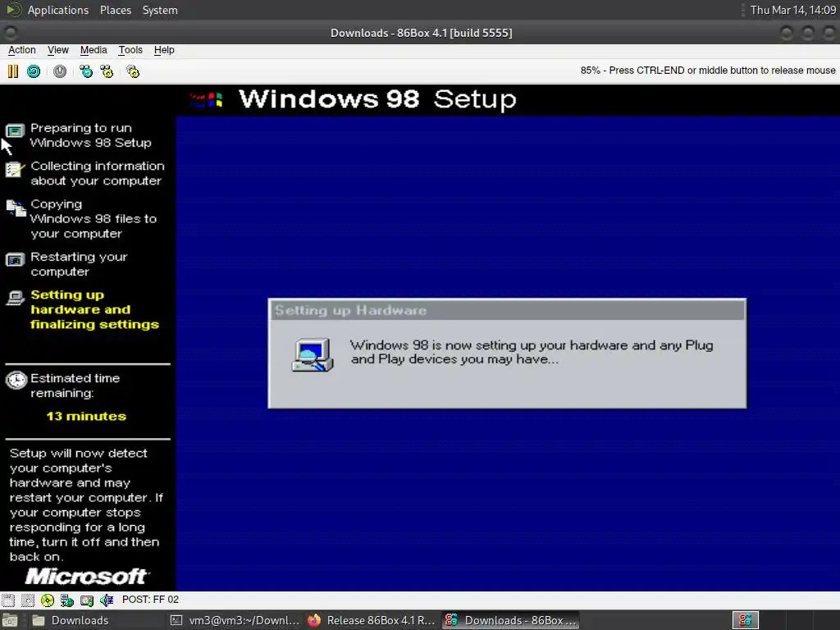Click the ACPI shutdown power icon
The image size is (840, 630).
coord(60,71)
